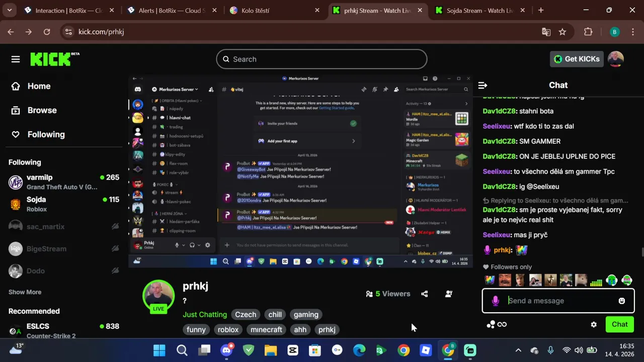Send message with green Chat button

click(619, 324)
